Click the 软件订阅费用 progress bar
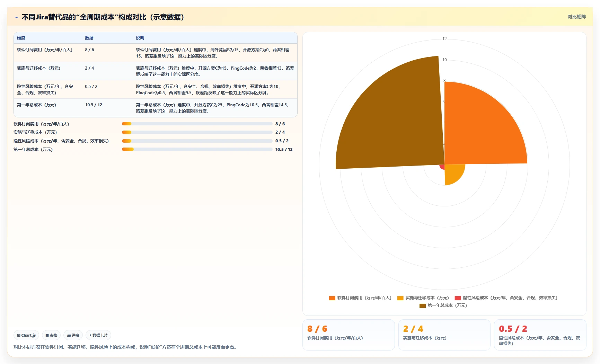This screenshot has height=364, width=600. point(197,124)
